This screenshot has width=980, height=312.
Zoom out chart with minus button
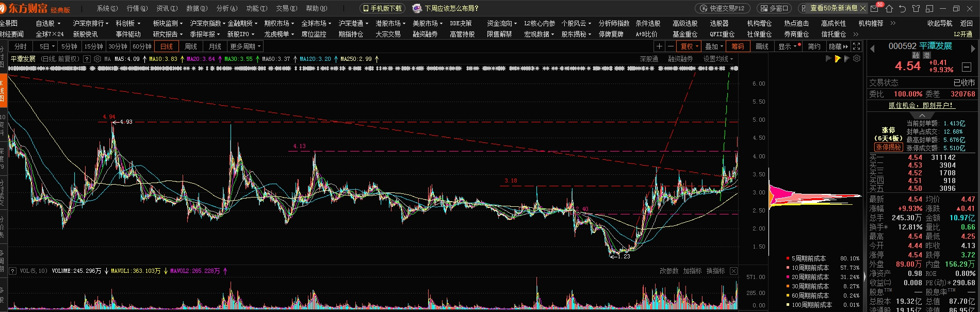671,46
